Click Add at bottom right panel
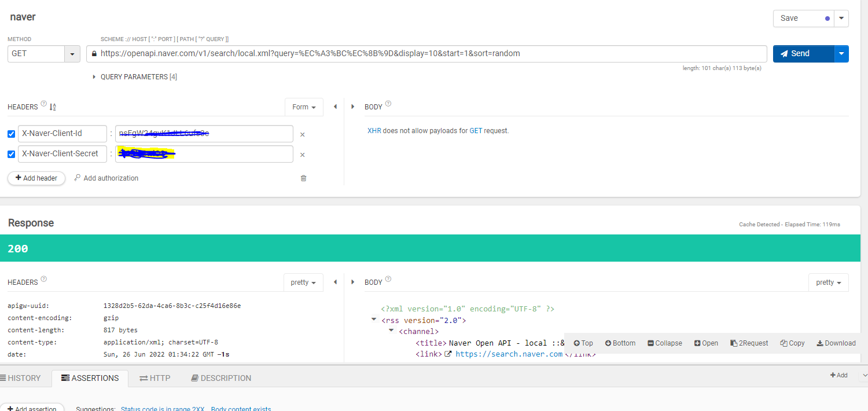This screenshot has height=411, width=868. pos(839,375)
